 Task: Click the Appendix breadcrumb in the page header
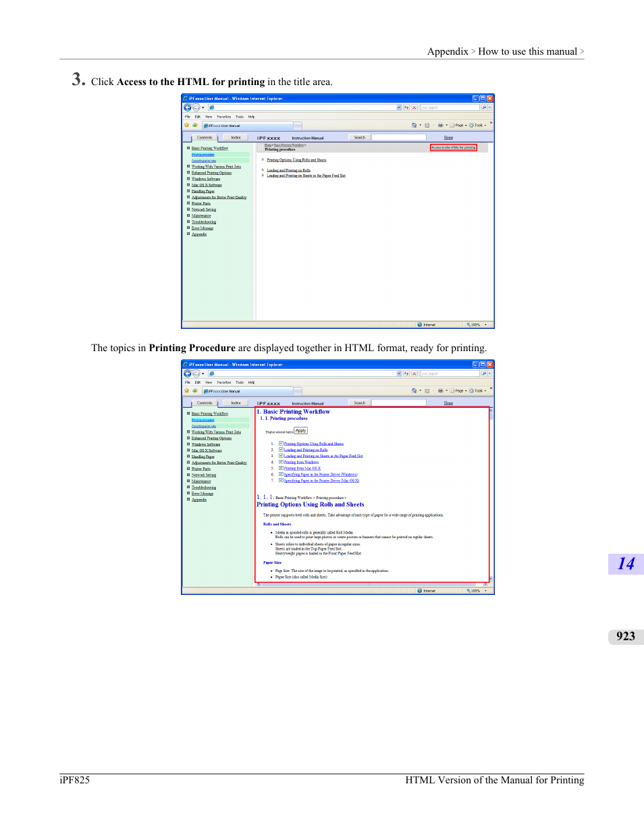448,51
